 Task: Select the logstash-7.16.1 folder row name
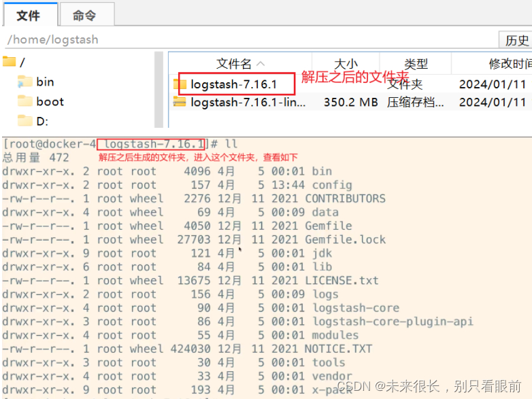(x=234, y=84)
